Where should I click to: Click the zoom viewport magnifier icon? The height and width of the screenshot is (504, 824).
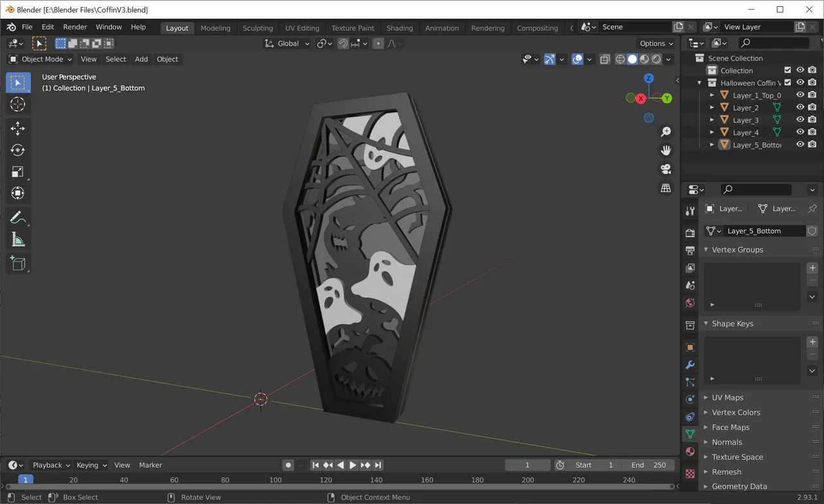666,131
